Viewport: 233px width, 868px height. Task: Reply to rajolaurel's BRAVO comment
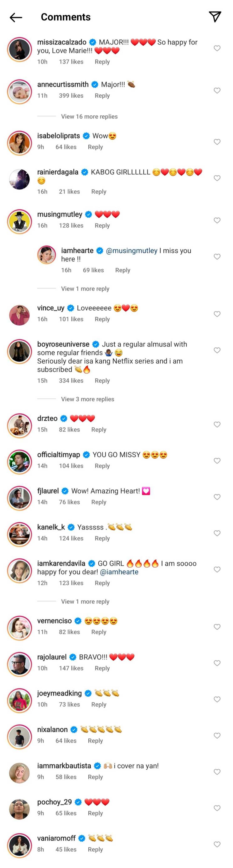click(x=102, y=668)
